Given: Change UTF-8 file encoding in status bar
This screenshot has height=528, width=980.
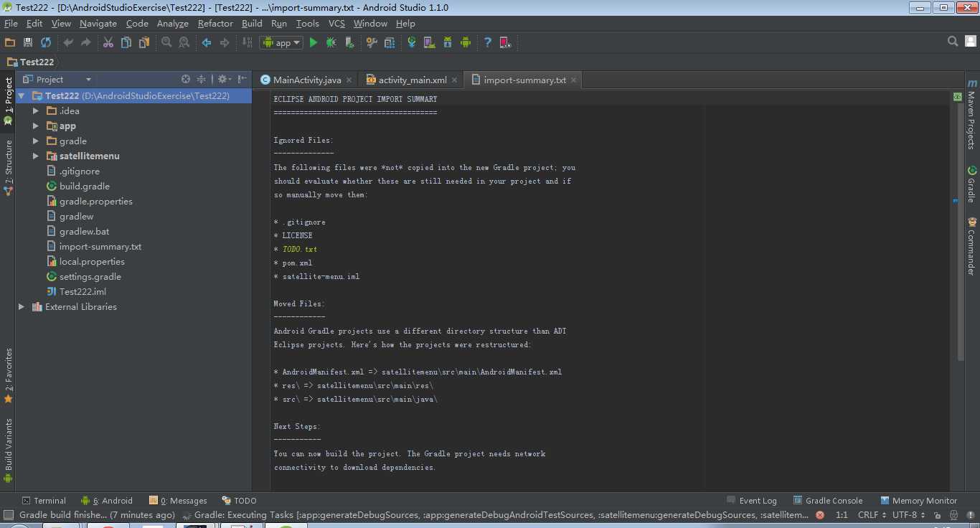Looking at the screenshot, I should click(908, 514).
